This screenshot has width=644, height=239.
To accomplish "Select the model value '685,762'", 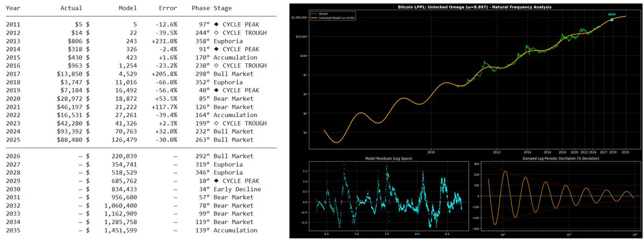I will (x=124, y=180).
